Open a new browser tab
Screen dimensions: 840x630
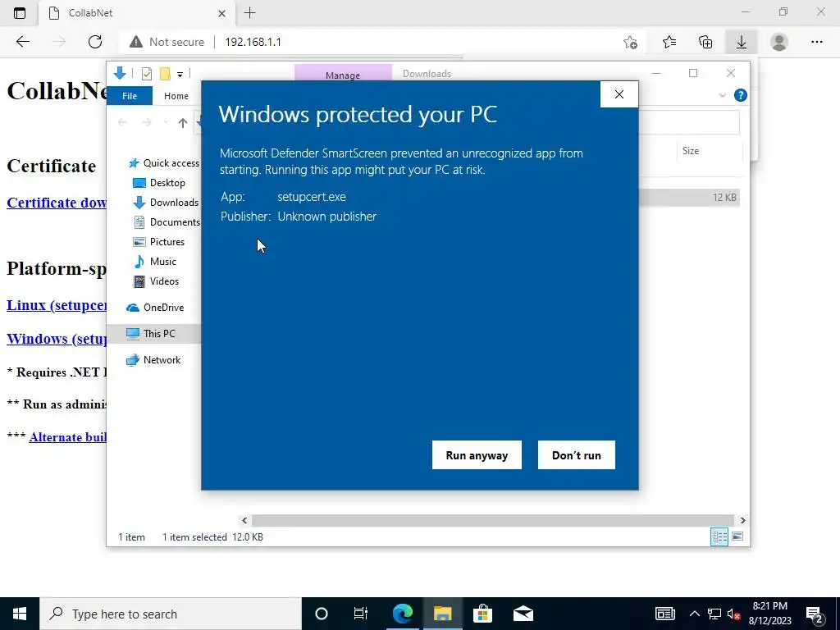[x=249, y=13]
